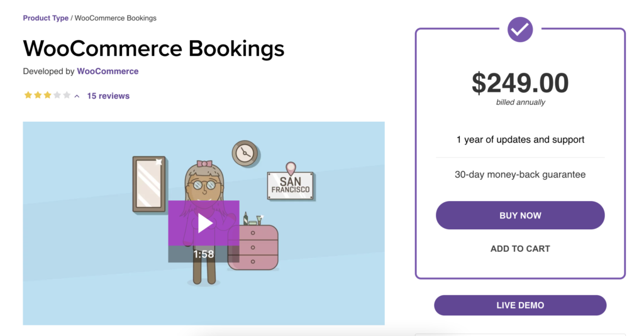The width and height of the screenshot is (644, 336).
Task: Click the San Francisco sign in the video
Action: tap(290, 186)
